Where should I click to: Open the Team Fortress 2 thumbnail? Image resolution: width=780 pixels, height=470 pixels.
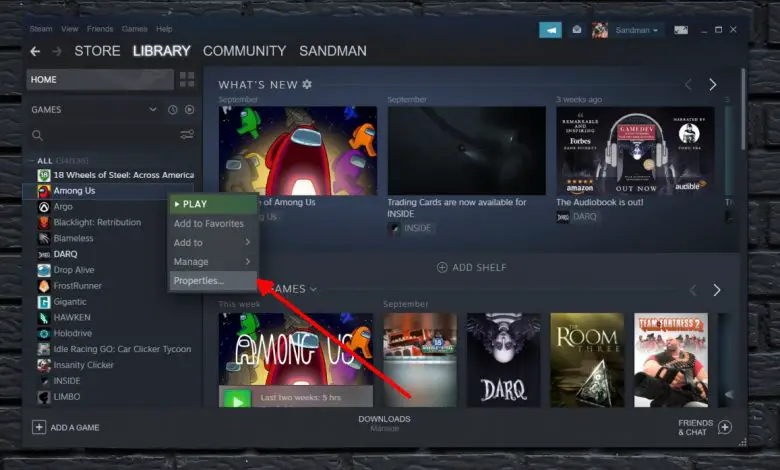(x=671, y=360)
